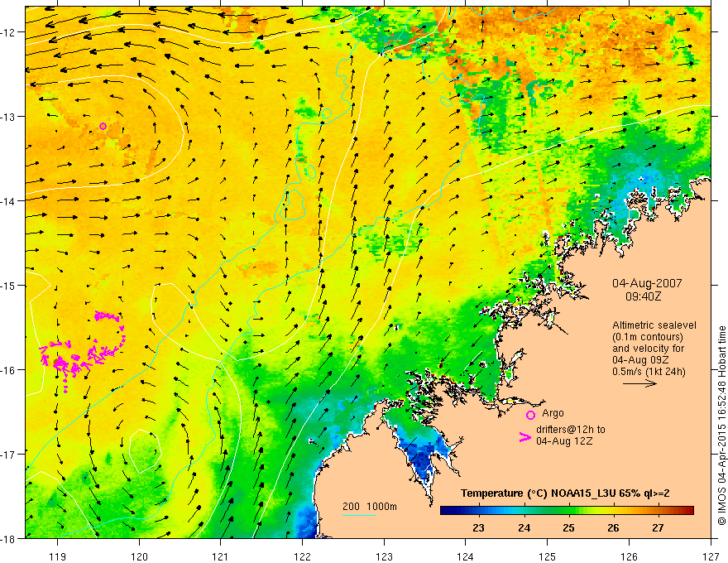The height and width of the screenshot is (563, 728).
Task: Click the magenta drifters arrowhead legend symbol
Action: coord(524,437)
